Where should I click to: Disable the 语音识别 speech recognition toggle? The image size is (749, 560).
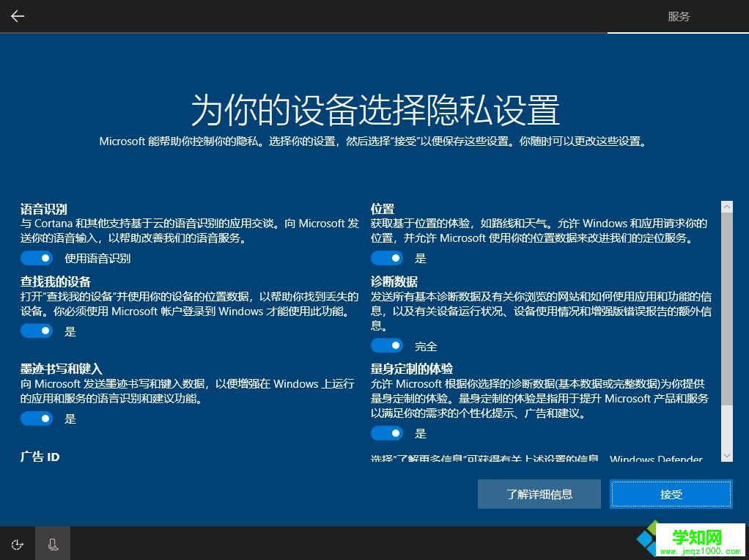click(x=37, y=257)
